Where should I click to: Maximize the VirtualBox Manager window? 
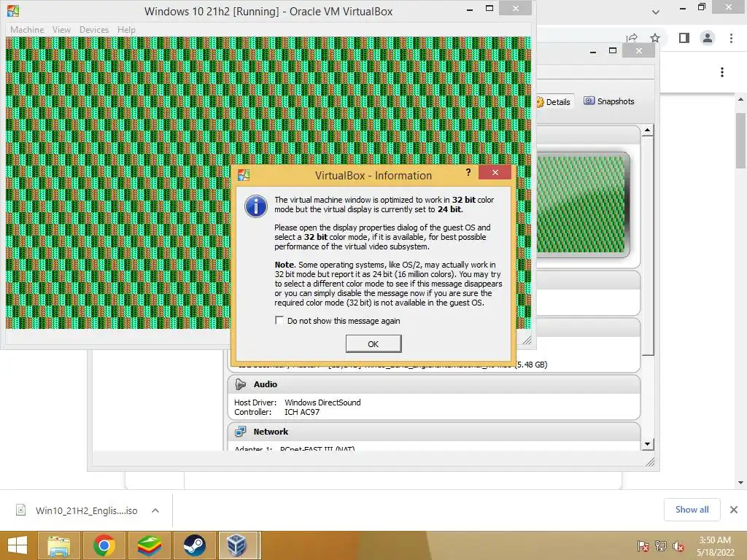(613, 50)
